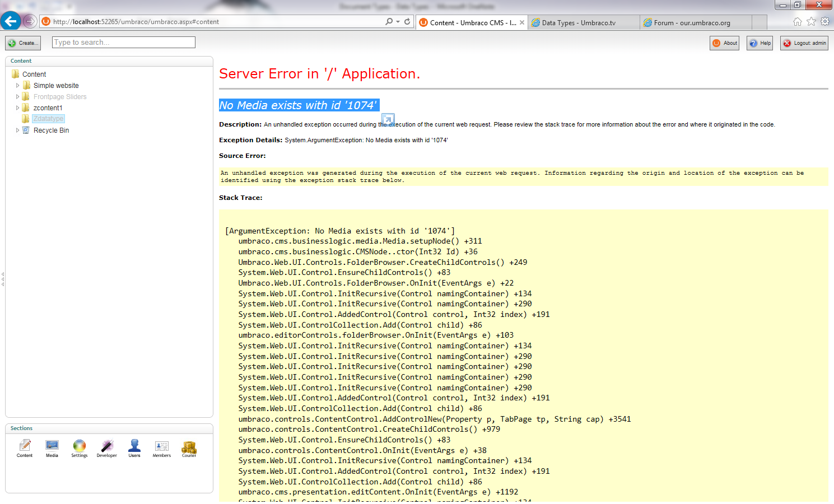The image size is (834, 504).
Task: Open the Courier section icon
Action: [189, 447]
